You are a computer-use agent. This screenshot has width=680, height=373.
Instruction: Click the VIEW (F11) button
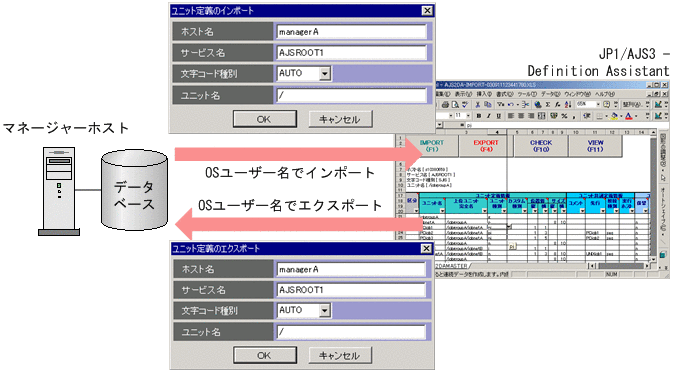[595, 146]
